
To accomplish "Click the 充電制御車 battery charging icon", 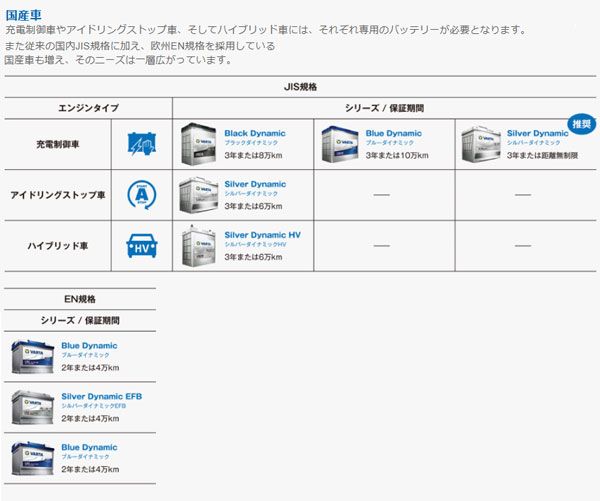I will point(141,145).
